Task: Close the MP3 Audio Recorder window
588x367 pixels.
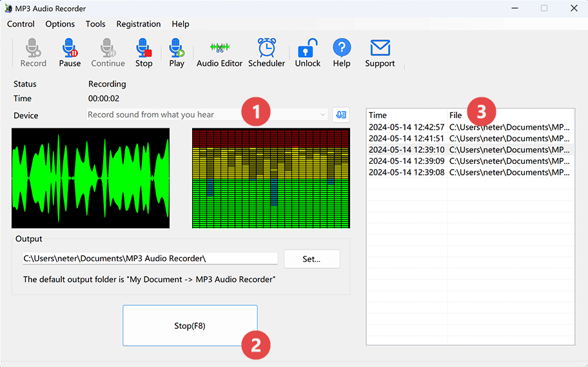Action: (574, 8)
